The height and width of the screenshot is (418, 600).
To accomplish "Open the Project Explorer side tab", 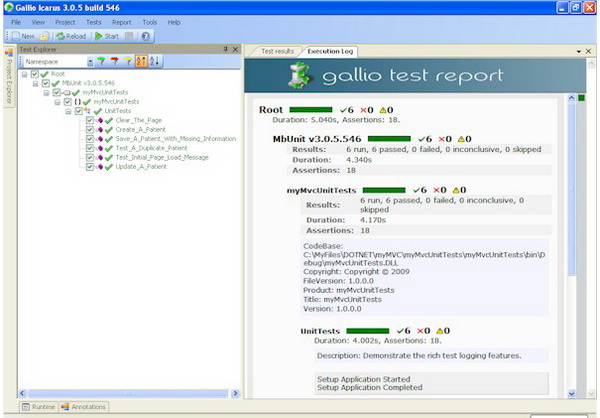I will click(x=9, y=77).
